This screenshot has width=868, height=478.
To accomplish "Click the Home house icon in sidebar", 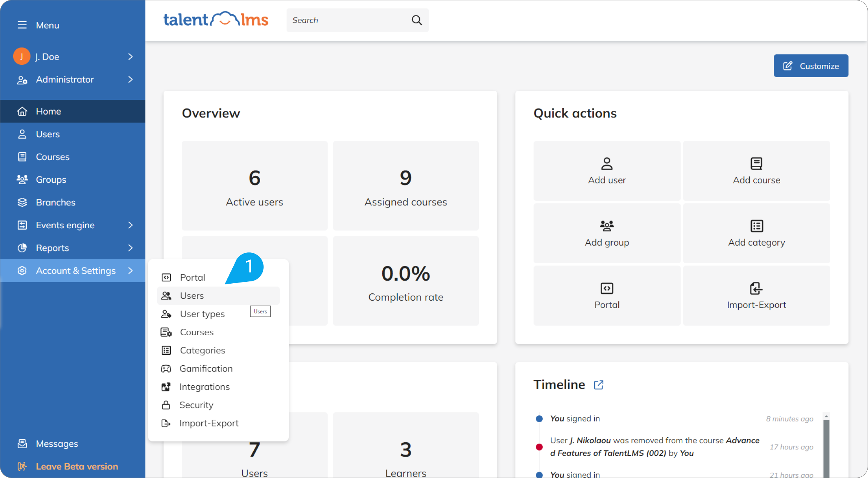I will tap(22, 111).
